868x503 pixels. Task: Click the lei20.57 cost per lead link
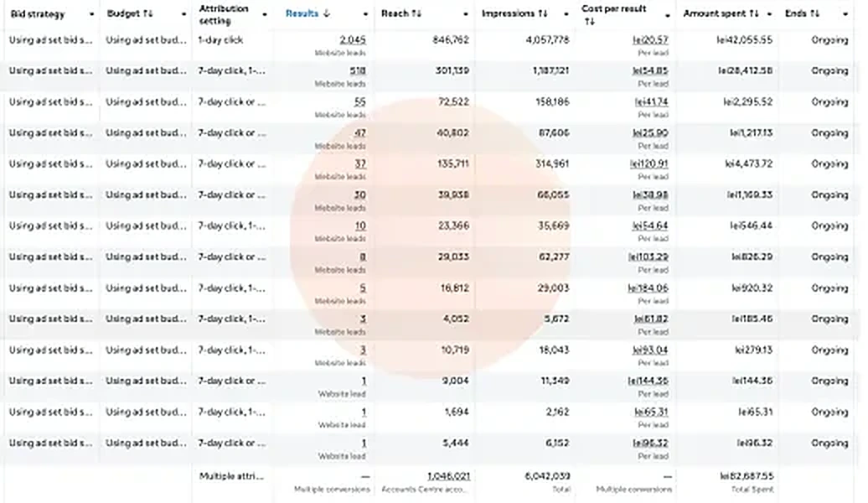pos(650,40)
